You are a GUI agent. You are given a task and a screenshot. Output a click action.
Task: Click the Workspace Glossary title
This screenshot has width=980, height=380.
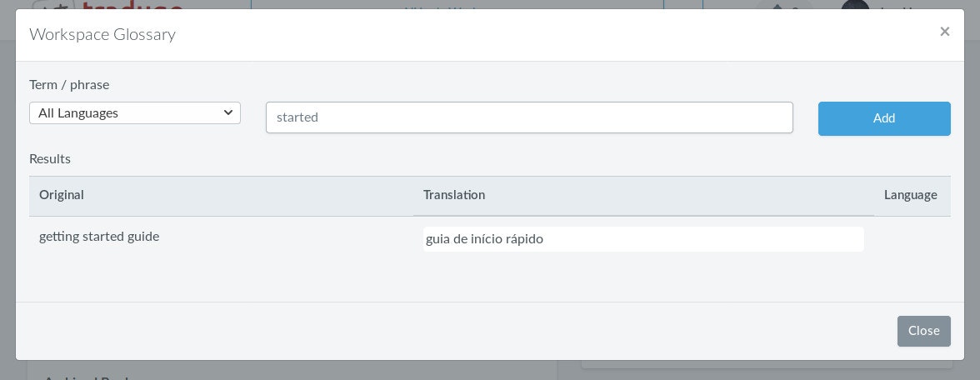pos(102,34)
